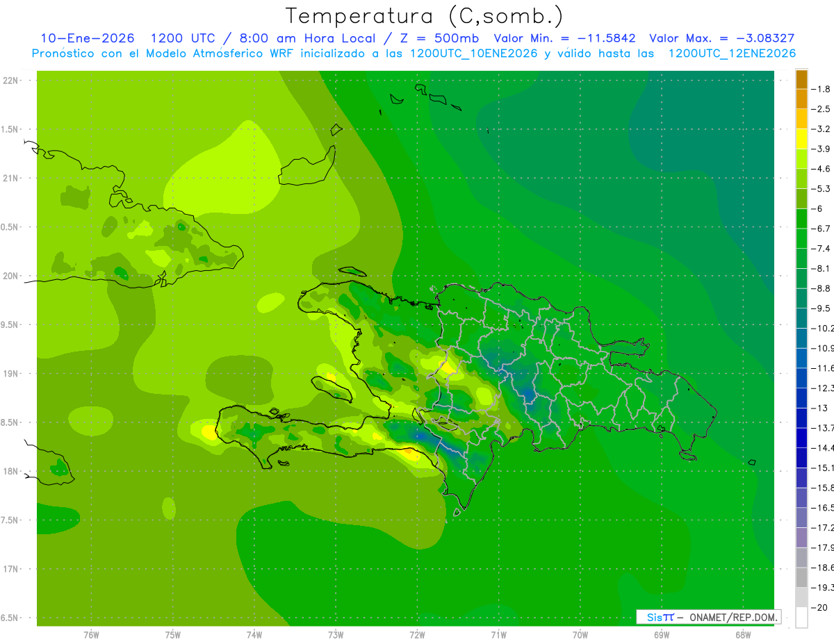Click the WRF forecast description line
The width and height of the screenshot is (834, 644).
point(414,53)
